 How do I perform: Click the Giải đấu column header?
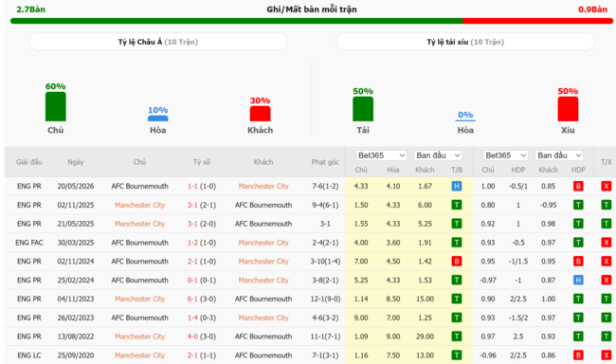pyautogui.click(x=29, y=162)
